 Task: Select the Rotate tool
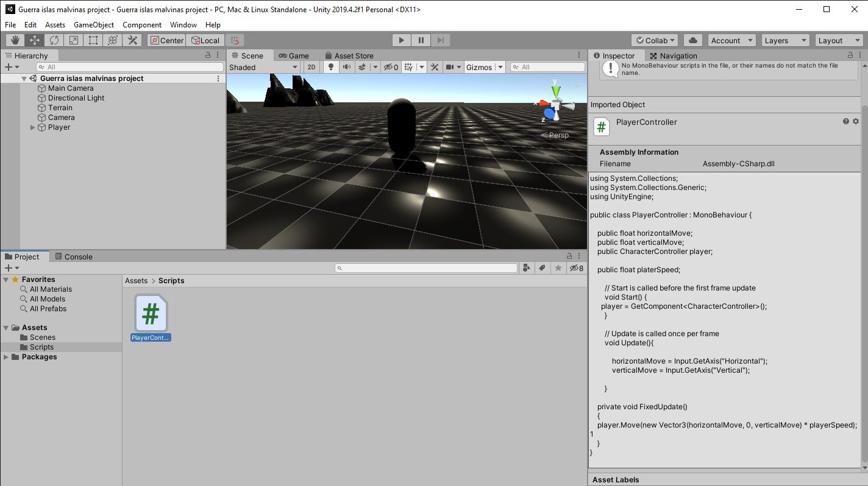tap(54, 40)
